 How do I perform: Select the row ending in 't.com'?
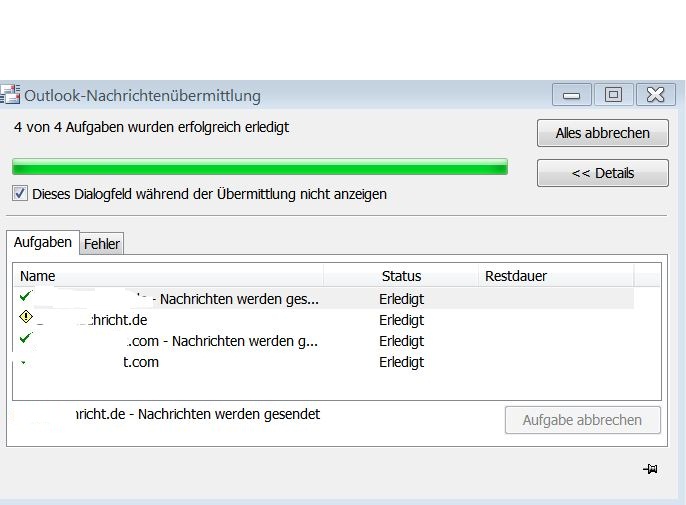pyautogui.click(x=324, y=362)
